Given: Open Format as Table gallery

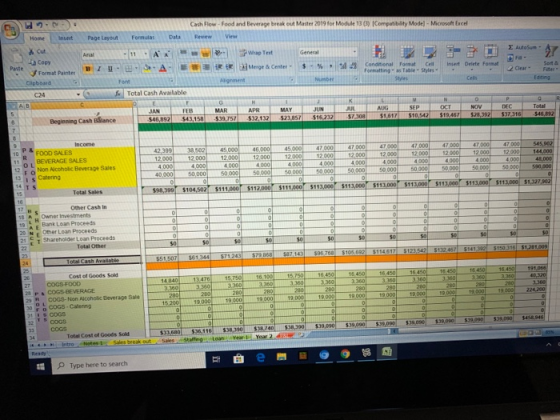Looking at the screenshot, I should pyautogui.click(x=407, y=59).
